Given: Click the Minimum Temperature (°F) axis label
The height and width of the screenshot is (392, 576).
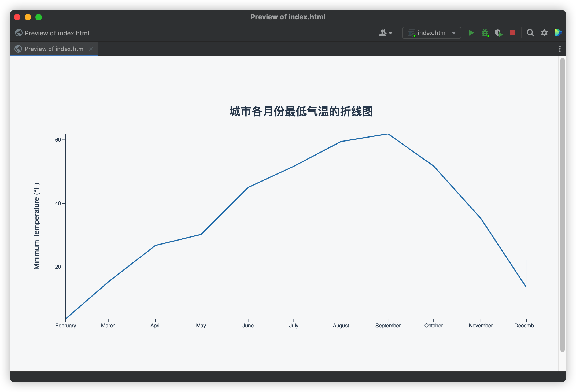Looking at the screenshot, I should [36, 226].
